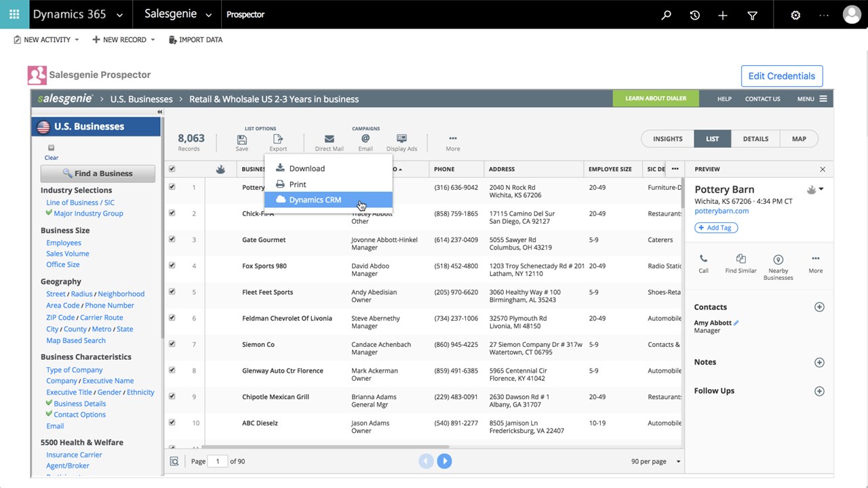Click the page number input field

tap(218, 462)
